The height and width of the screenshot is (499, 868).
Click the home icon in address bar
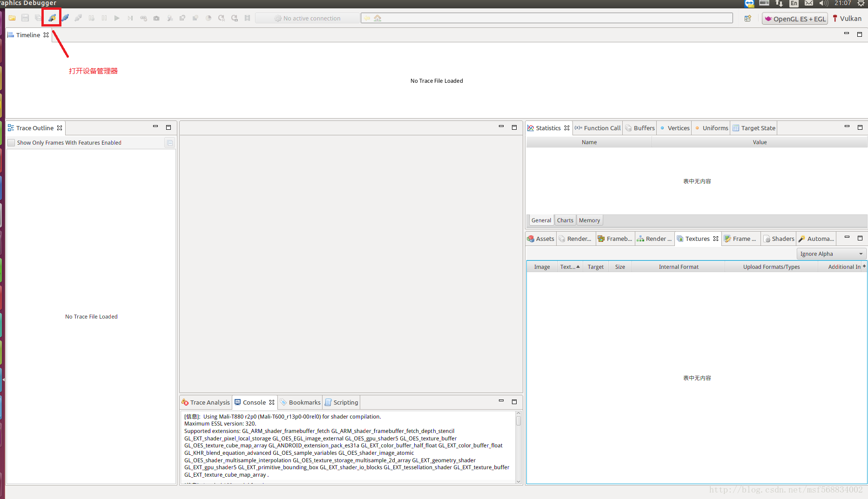[377, 18]
